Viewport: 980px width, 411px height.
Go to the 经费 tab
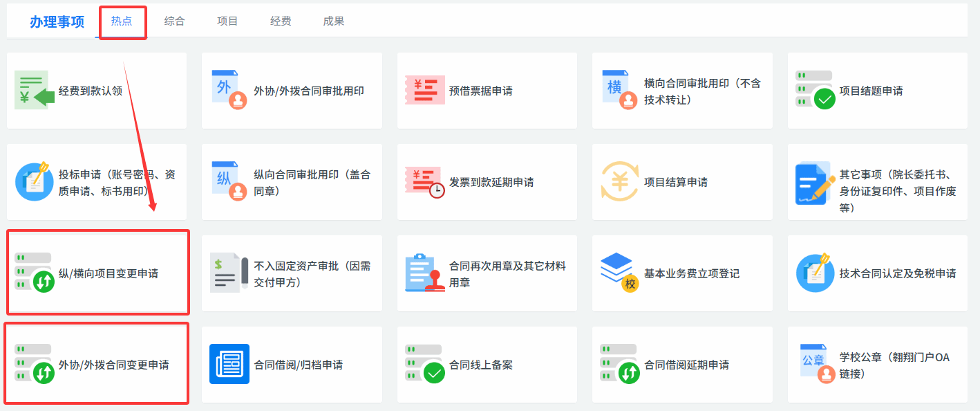tap(281, 21)
